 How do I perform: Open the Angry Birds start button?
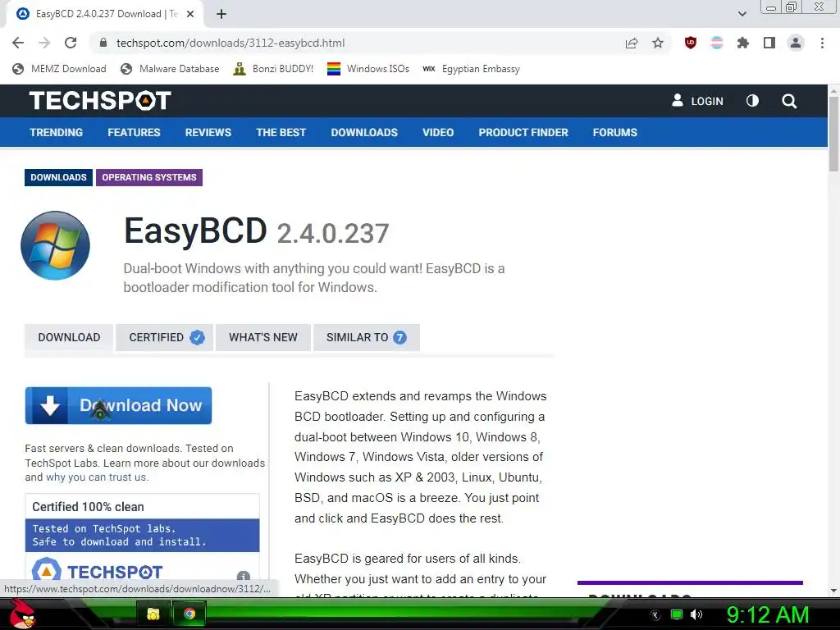tap(22, 614)
